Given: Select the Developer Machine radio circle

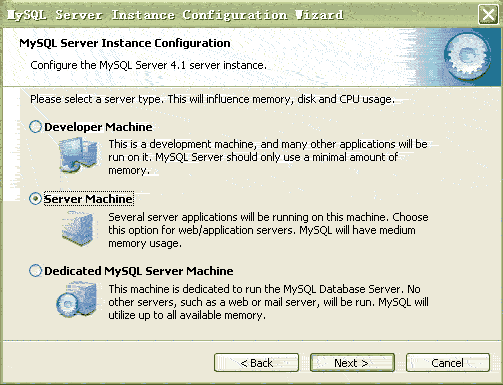Looking at the screenshot, I should coord(36,127).
